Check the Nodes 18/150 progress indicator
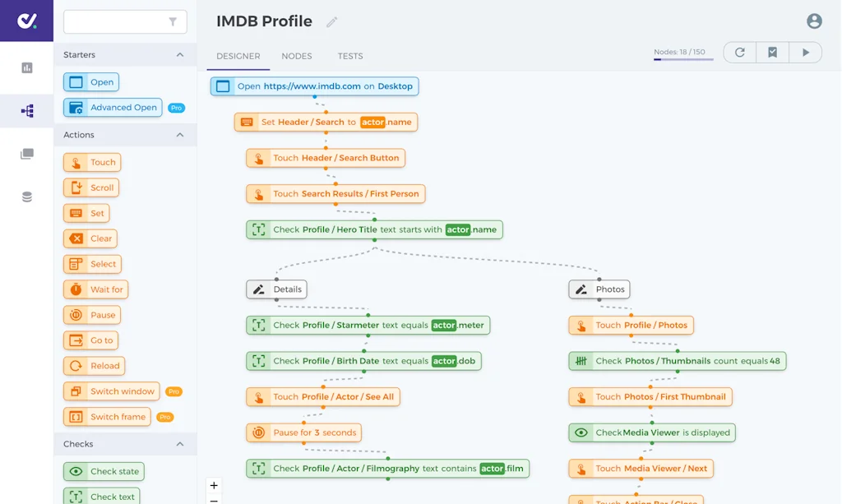Image resolution: width=842 pixels, height=504 pixels. coord(682,50)
